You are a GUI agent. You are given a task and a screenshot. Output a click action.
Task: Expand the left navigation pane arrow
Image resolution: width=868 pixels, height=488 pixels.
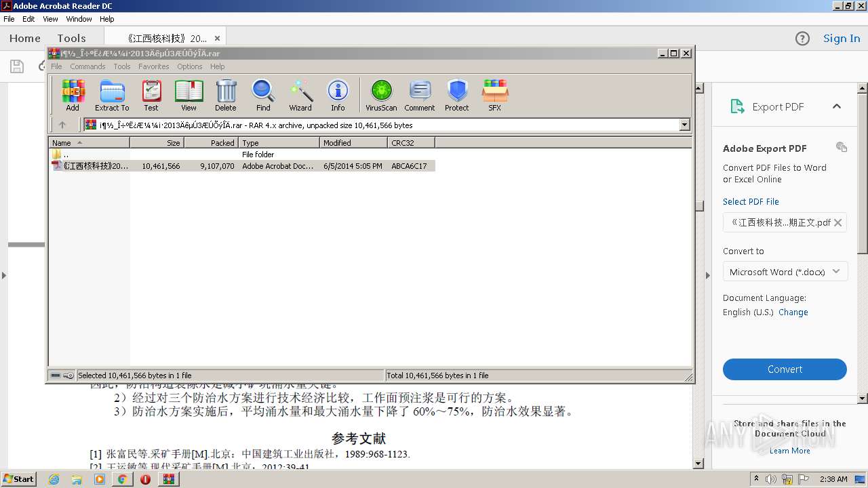3,275
